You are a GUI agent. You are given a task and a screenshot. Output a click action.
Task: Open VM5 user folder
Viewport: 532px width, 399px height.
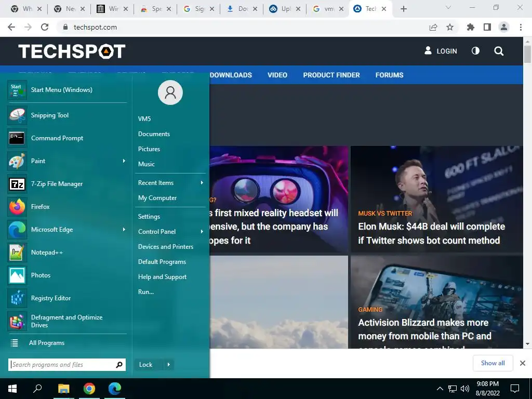(x=144, y=119)
